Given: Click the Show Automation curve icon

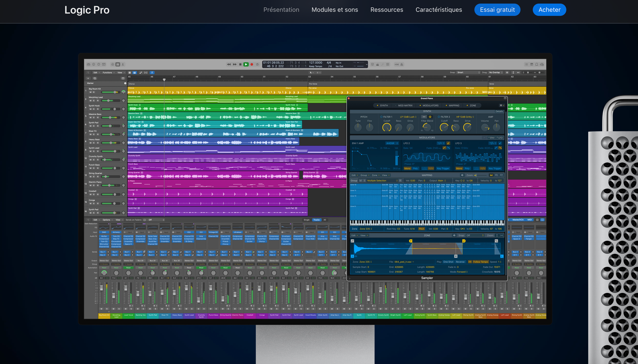Looking at the screenshot, I should coord(141,73).
